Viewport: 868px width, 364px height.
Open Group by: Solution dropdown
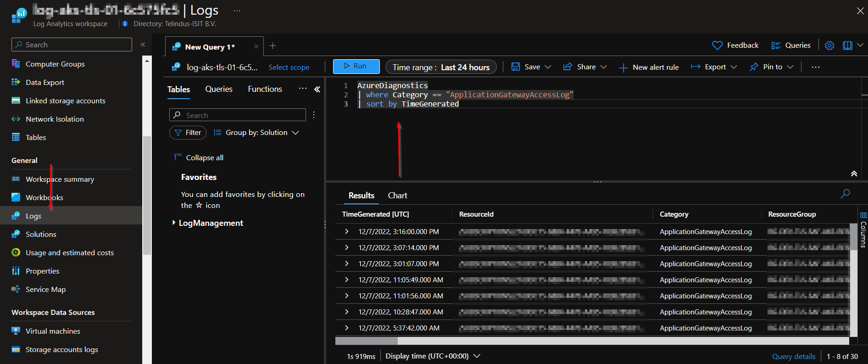[x=256, y=133]
